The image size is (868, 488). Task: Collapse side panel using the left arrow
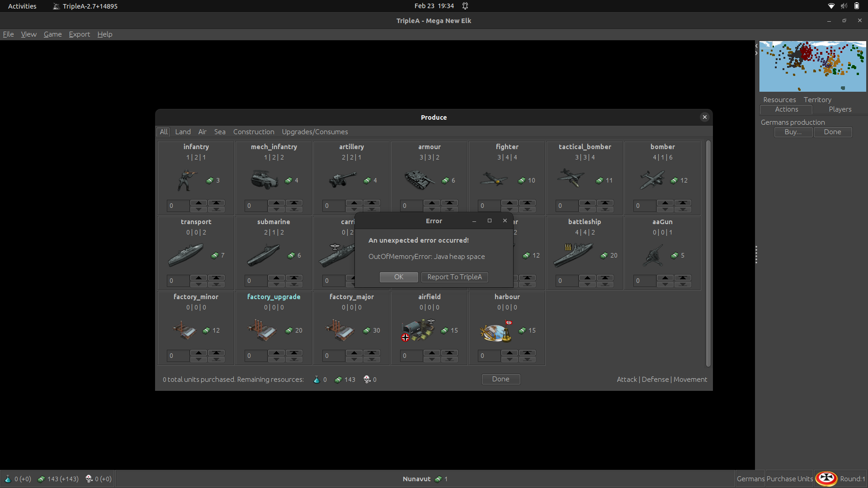pos(756,46)
